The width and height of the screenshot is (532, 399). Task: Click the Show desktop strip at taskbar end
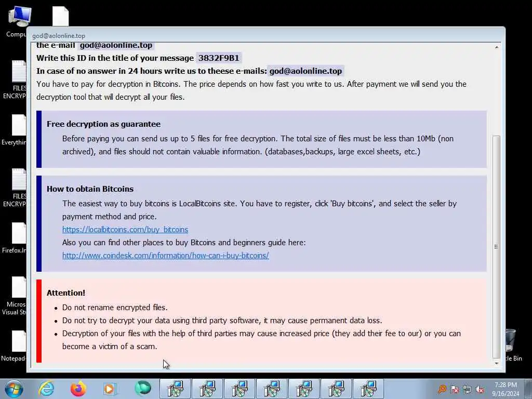(528, 389)
